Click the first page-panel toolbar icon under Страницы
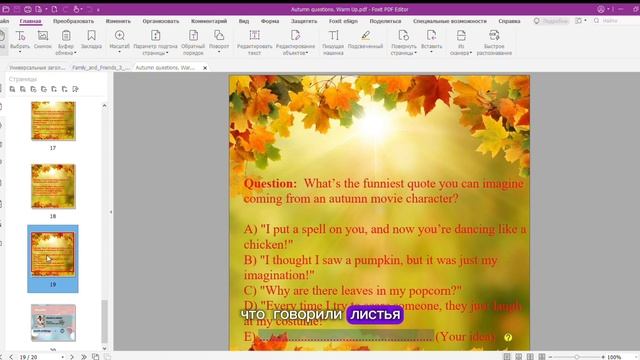Viewport: 640px width, 360px height. coord(12,89)
